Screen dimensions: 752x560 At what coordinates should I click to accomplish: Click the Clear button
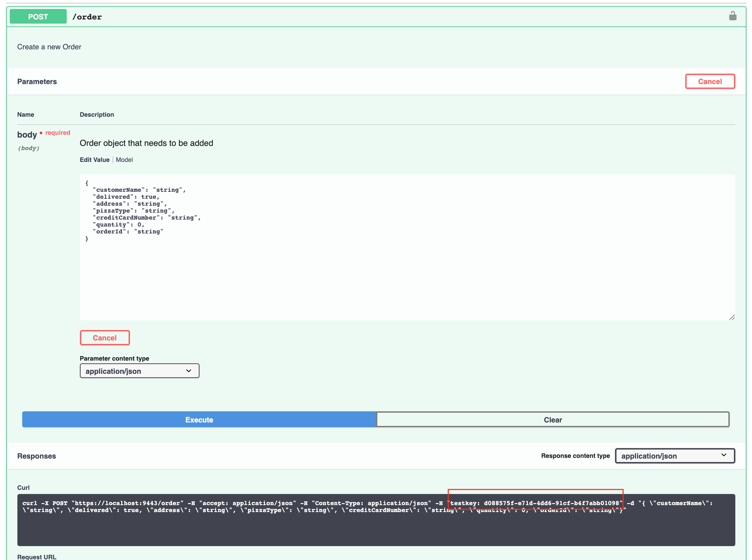click(553, 419)
